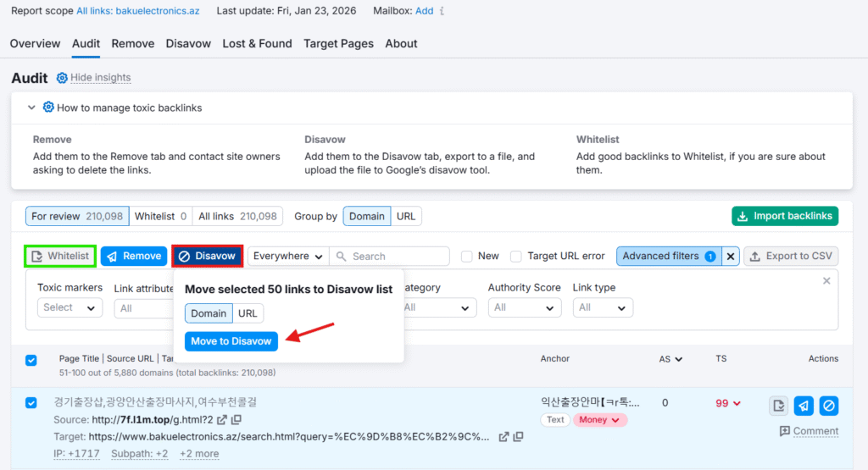This screenshot has height=470, width=868.
Task: Click in the Search field
Action: tap(389, 256)
